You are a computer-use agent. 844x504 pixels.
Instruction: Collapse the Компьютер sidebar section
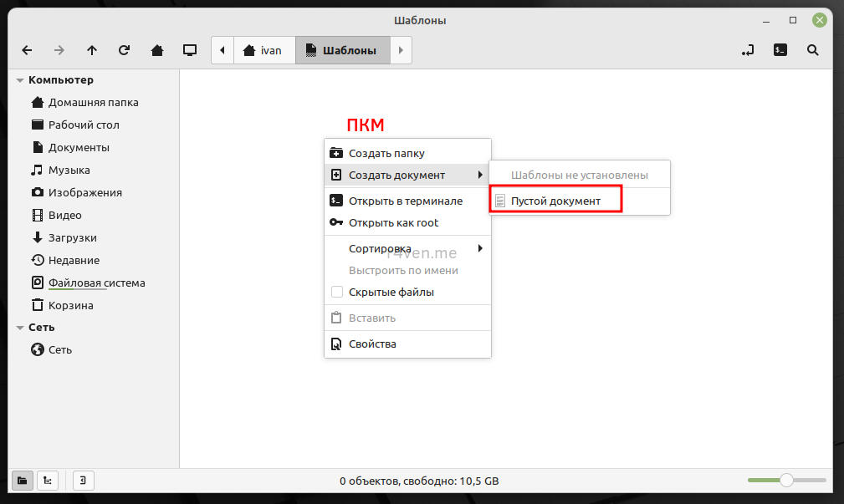coord(20,80)
